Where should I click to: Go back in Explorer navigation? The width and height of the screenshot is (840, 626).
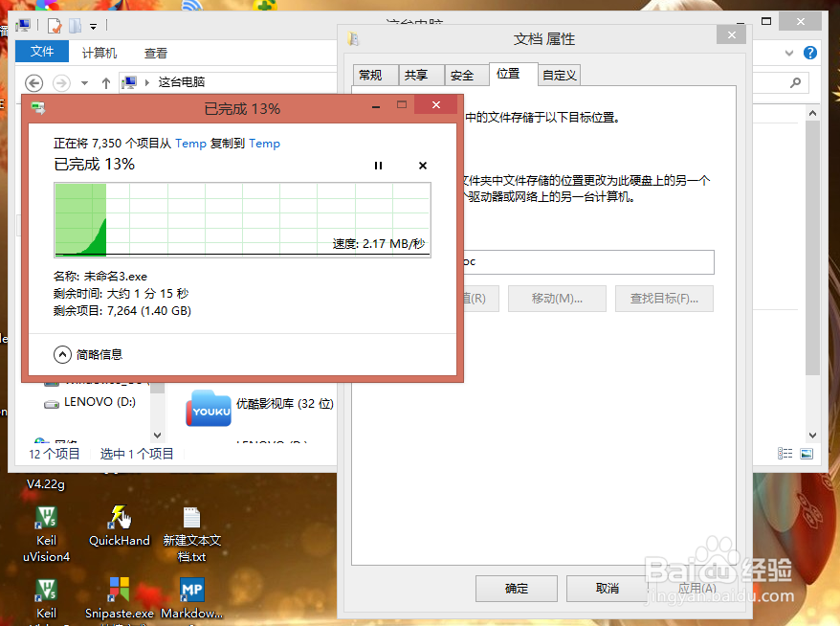pos(34,83)
